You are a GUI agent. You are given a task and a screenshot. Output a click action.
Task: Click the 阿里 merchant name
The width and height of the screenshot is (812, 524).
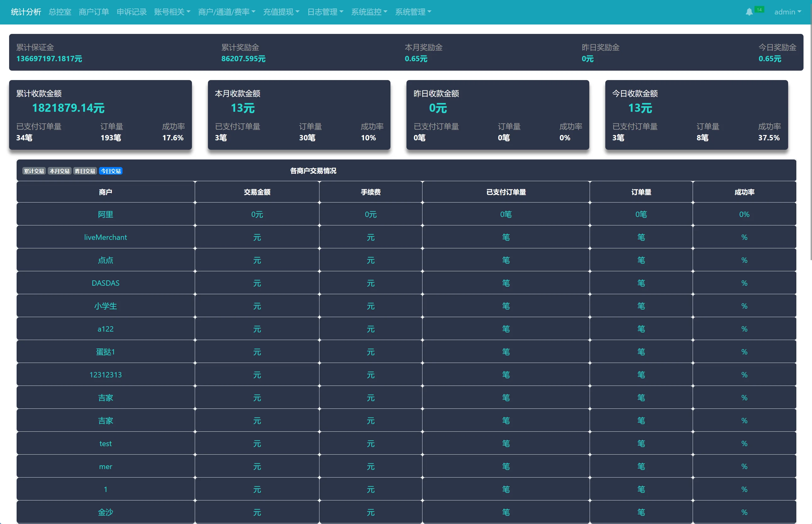click(106, 214)
